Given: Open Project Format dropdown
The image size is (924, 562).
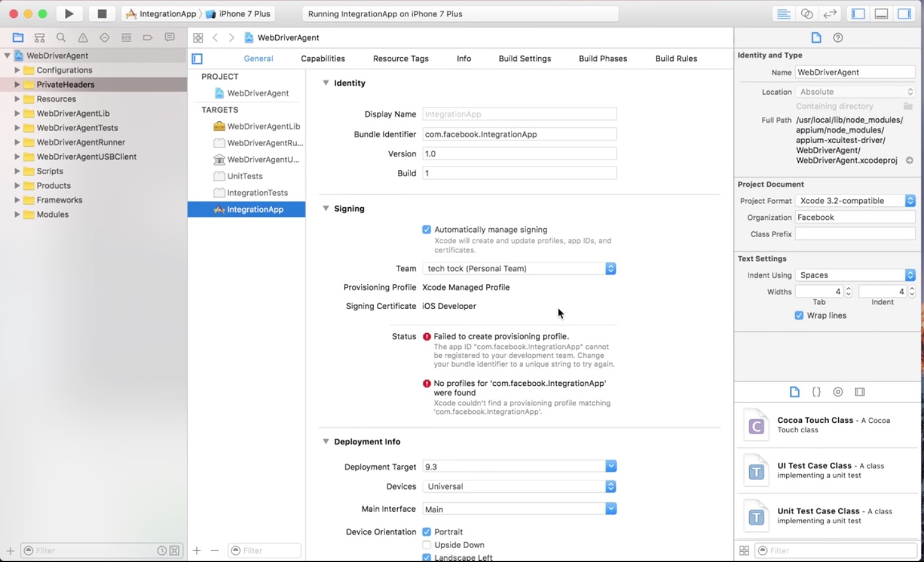Looking at the screenshot, I should click(x=855, y=200).
